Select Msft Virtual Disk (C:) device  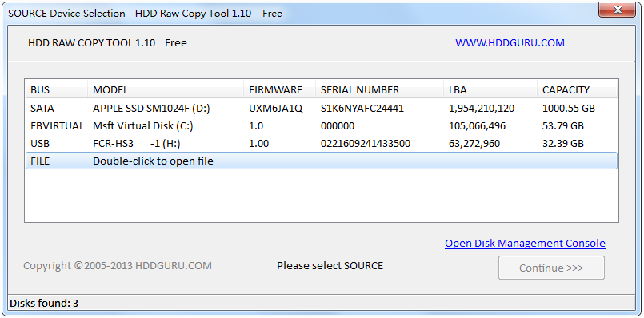click(143, 126)
